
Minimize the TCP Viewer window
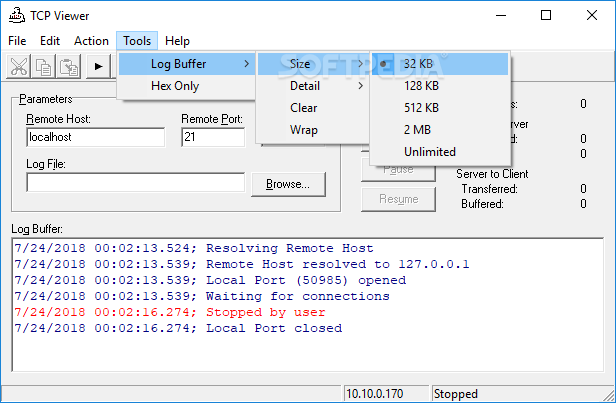click(x=500, y=16)
